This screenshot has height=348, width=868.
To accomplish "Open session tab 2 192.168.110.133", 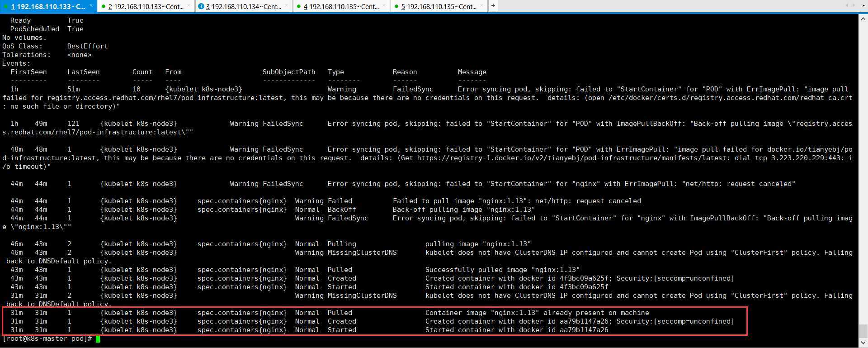I will coord(146,6).
